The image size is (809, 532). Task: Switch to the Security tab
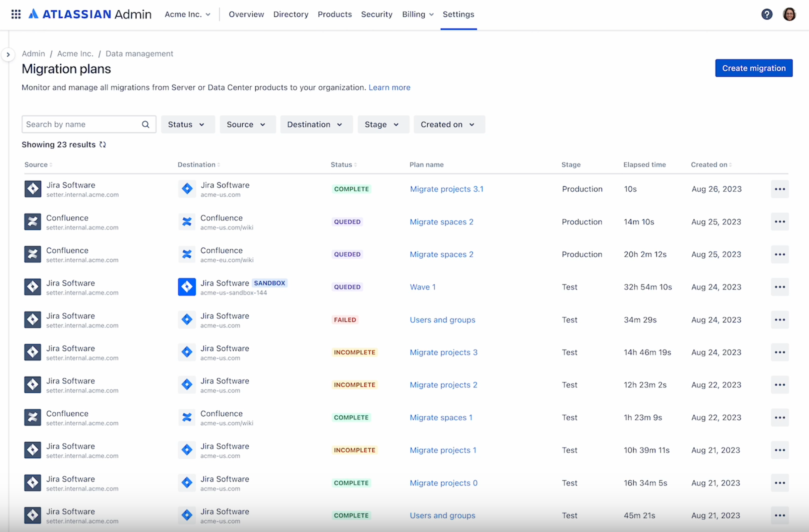click(377, 14)
